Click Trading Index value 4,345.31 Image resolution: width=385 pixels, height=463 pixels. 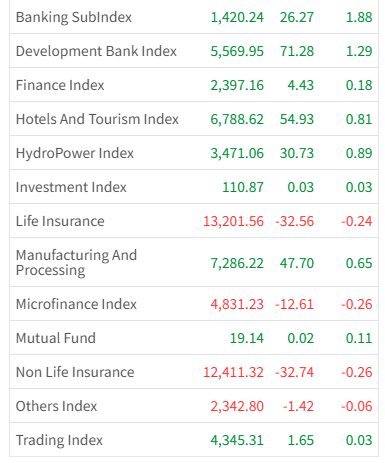[237, 440]
